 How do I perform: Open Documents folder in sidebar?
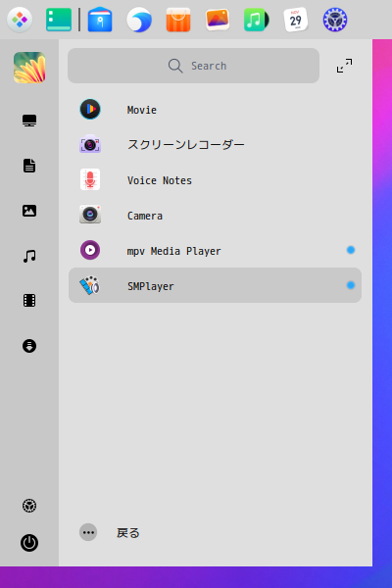click(x=29, y=166)
